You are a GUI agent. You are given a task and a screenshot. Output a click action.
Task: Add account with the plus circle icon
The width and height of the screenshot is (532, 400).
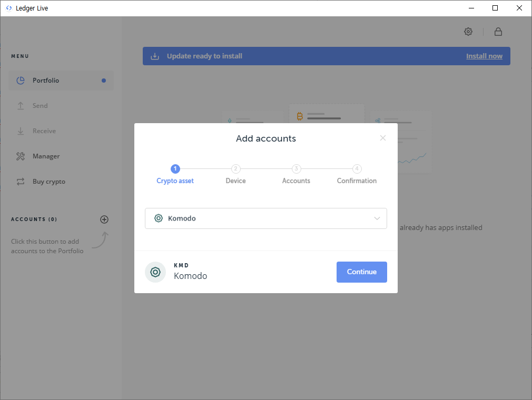click(x=104, y=219)
